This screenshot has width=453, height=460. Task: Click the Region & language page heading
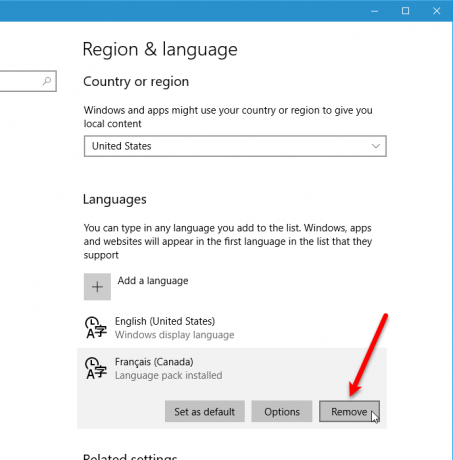click(x=160, y=50)
